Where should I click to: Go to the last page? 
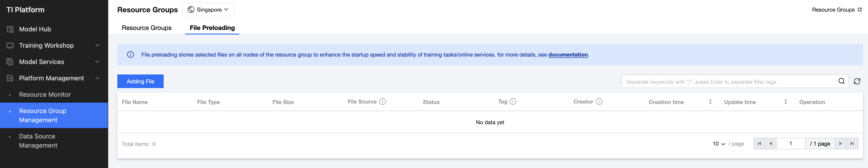(x=852, y=144)
